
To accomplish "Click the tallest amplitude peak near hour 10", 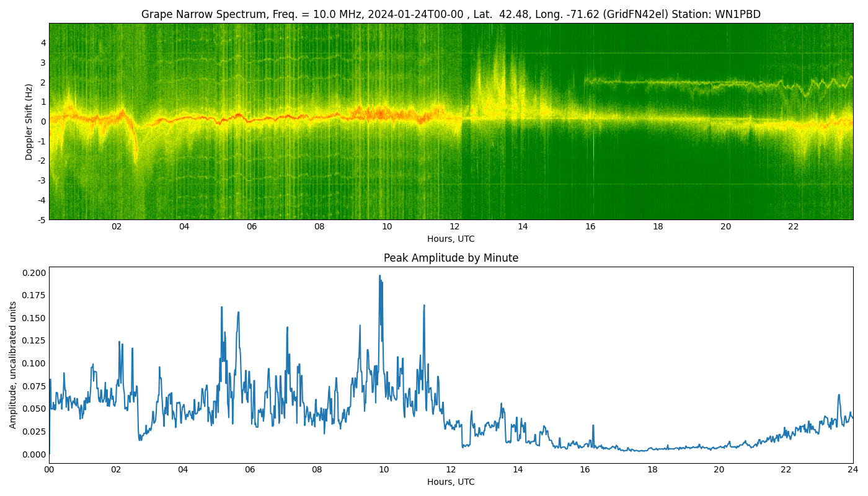I will [x=380, y=277].
